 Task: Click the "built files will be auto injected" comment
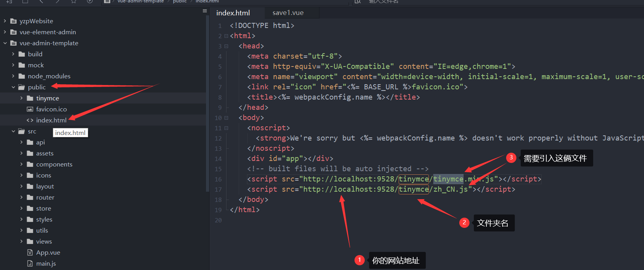[x=338, y=169]
